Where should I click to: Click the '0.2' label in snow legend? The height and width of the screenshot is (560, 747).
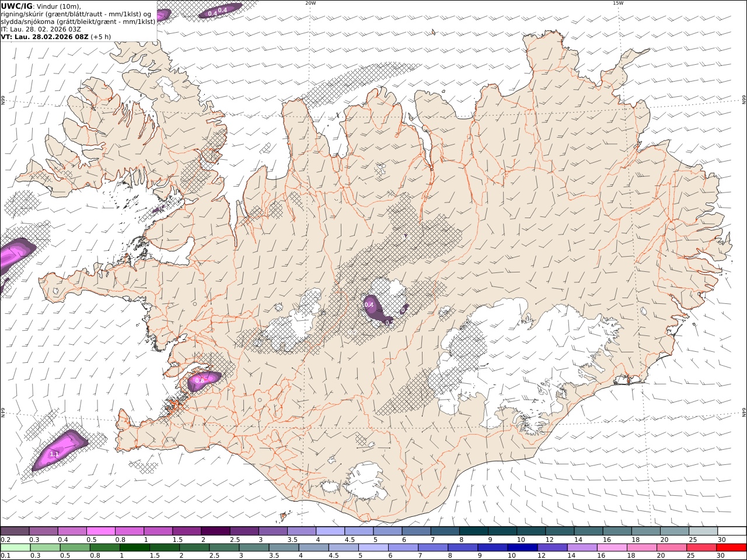(5, 540)
